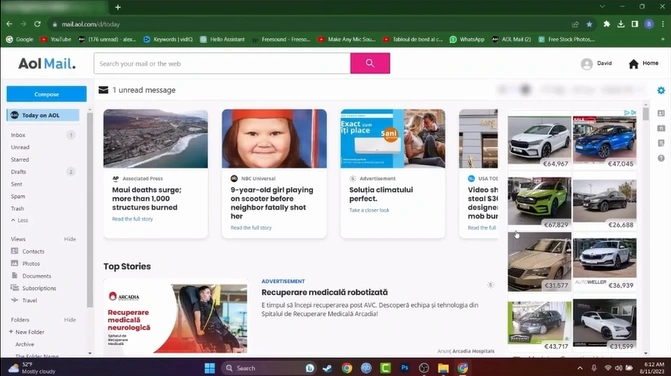Click the share page icon in address bar
671x376 pixels.
pyautogui.click(x=575, y=24)
